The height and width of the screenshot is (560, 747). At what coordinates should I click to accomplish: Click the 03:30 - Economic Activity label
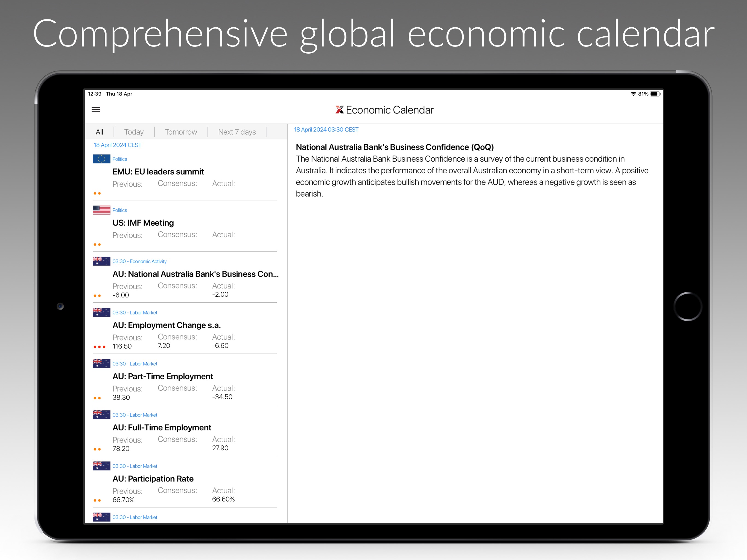point(139,261)
